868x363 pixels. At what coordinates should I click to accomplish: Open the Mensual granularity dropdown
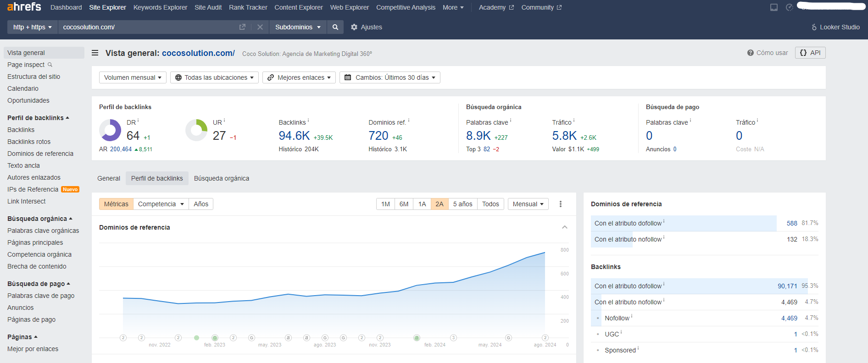[x=528, y=204]
